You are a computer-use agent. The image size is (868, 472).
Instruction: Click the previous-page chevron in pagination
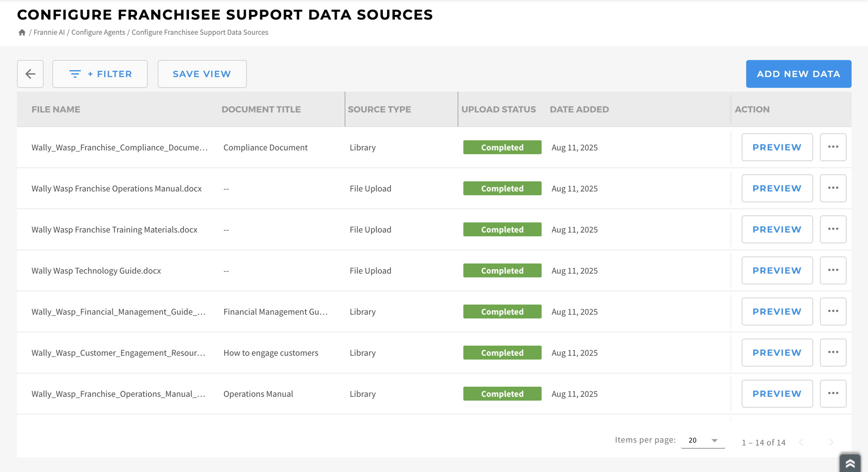click(801, 443)
